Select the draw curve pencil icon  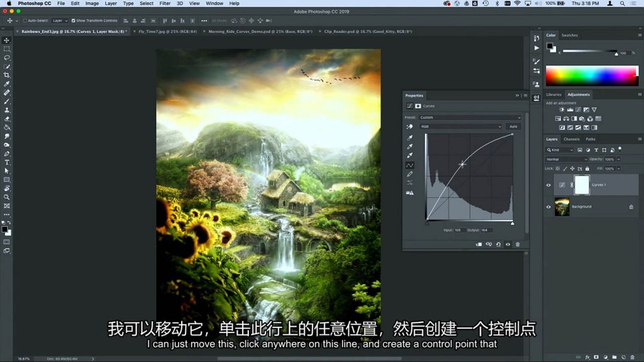(409, 175)
